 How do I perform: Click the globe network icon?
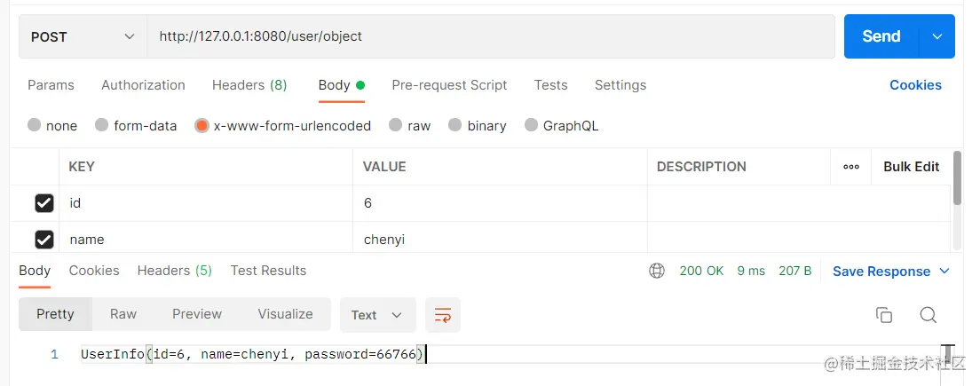[x=657, y=271]
